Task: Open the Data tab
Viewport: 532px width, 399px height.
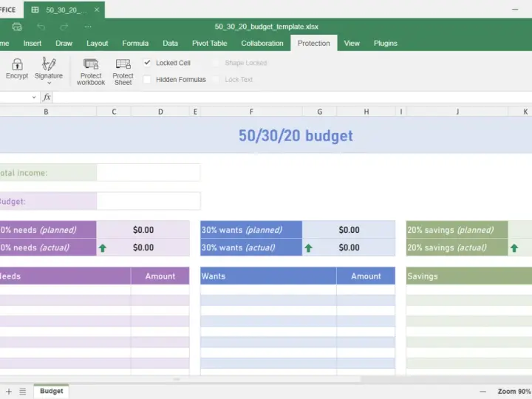Action: 171,43
